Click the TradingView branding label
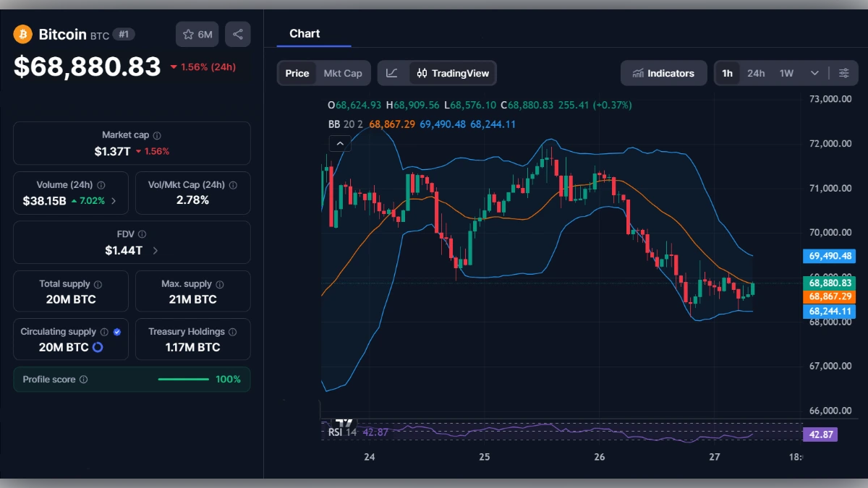Image resolution: width=868 pixels, height=488 pixels. [x=345, y=421]
